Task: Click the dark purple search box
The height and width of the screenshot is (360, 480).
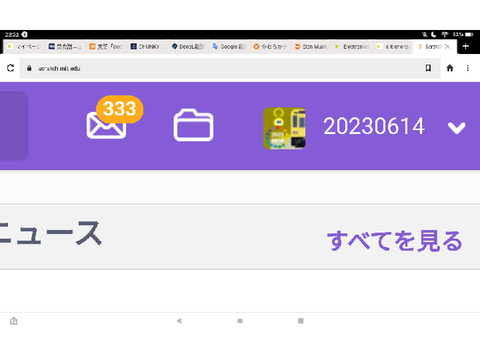Action: click(x=14, y=126)
